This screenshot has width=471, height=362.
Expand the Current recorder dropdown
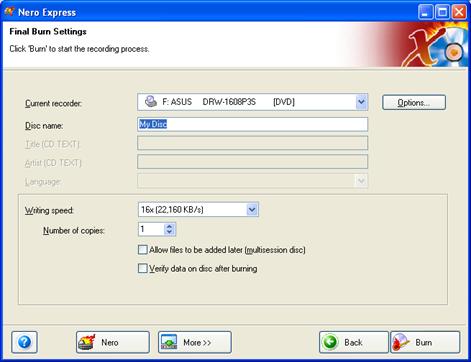coord(361,102)
